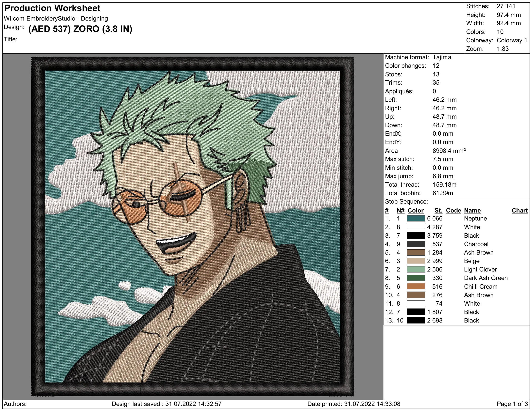Image resolution: width=532 pixels, height=411 pixels.
Task: Click 'Date printed' timestamp in footer
Action: point(354,404)
